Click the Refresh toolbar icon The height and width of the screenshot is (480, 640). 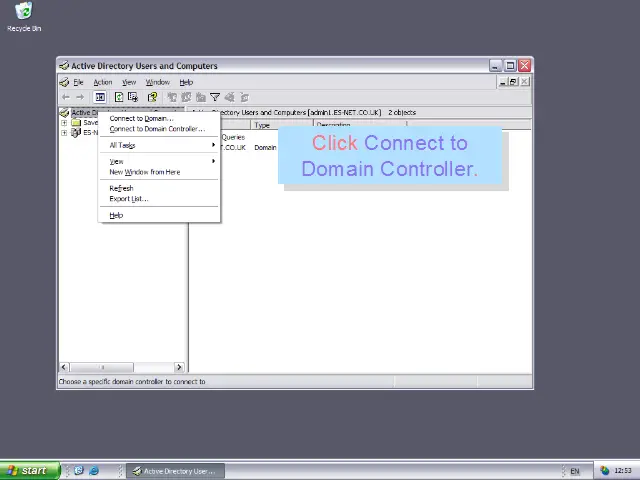pos(119,97)
